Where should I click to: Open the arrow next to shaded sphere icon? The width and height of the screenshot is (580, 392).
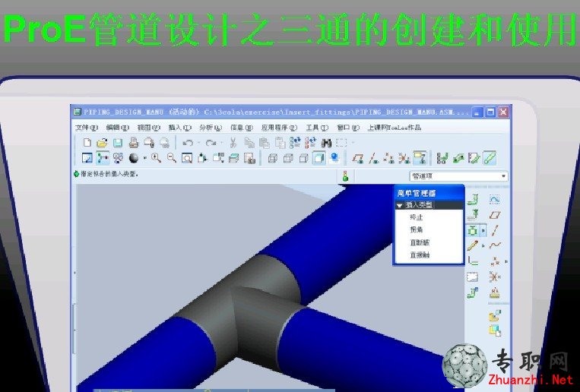(144, 158)
